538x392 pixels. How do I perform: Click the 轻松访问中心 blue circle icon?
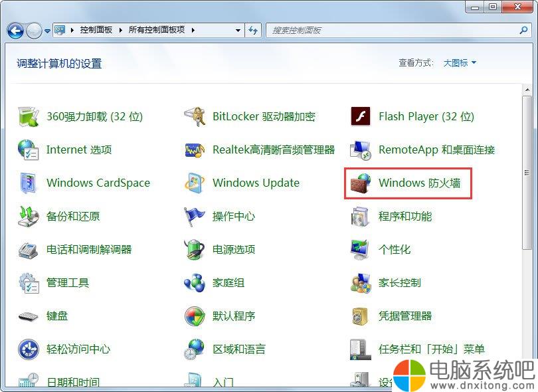pyautogui.click(x=29, y=349)
